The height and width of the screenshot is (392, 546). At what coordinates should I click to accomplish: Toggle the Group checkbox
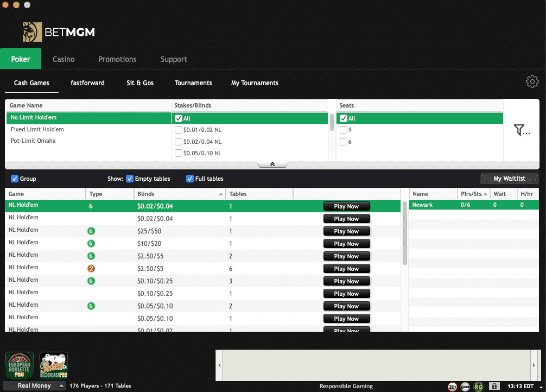click(15, 179)
